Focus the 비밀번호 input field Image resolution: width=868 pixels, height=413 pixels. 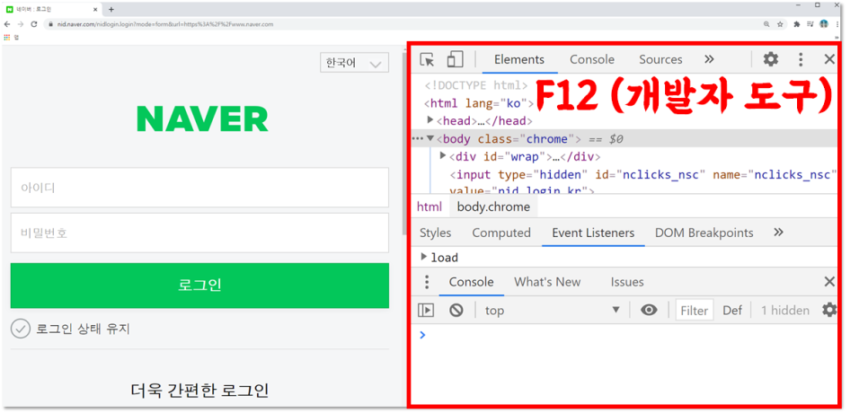[x=199, y=233]
